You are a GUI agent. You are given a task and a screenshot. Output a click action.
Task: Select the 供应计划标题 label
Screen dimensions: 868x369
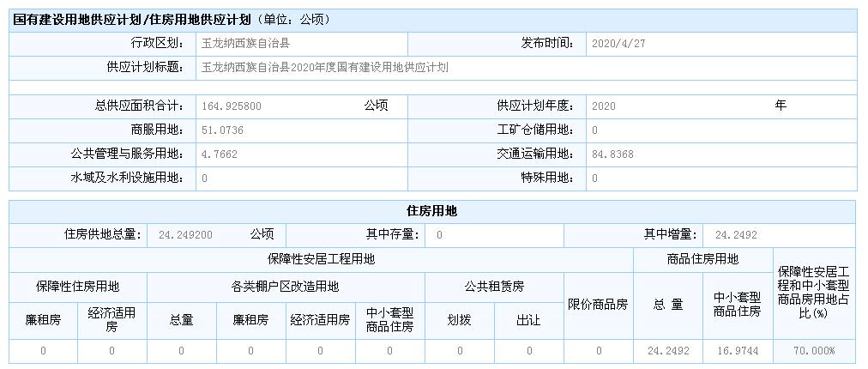point(144,68)
